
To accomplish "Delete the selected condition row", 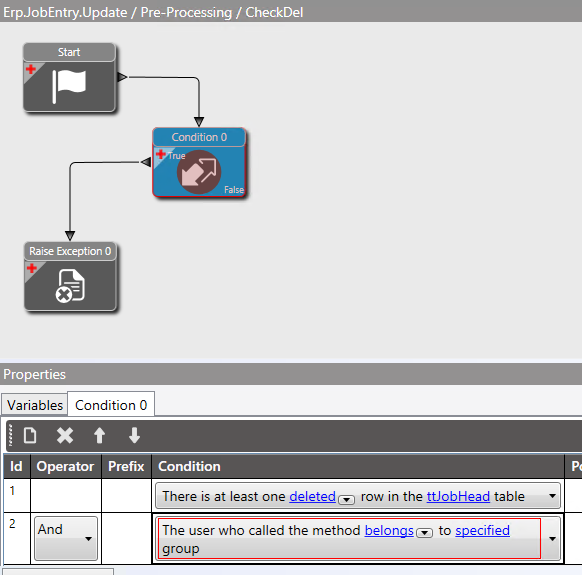I will tap(65, 435).
